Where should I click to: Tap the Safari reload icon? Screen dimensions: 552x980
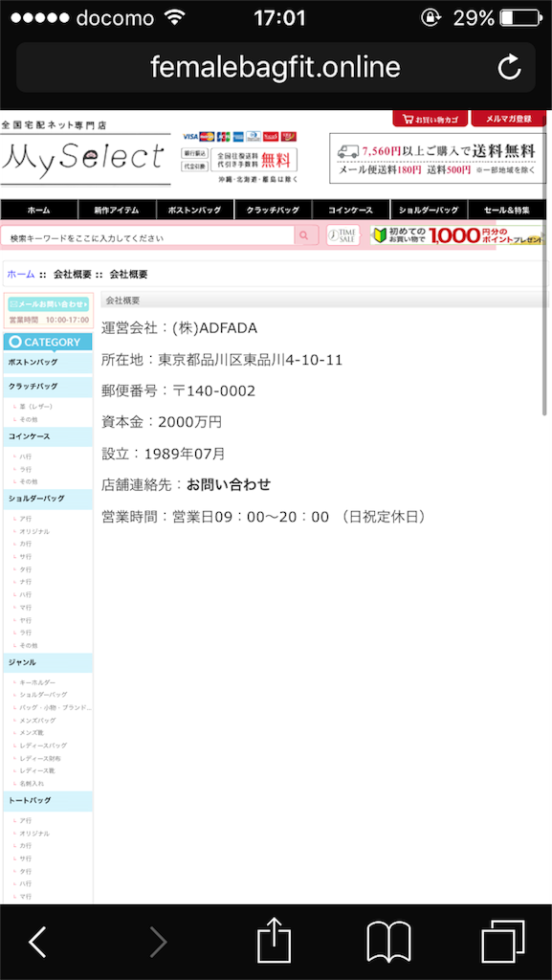point(510,68)
